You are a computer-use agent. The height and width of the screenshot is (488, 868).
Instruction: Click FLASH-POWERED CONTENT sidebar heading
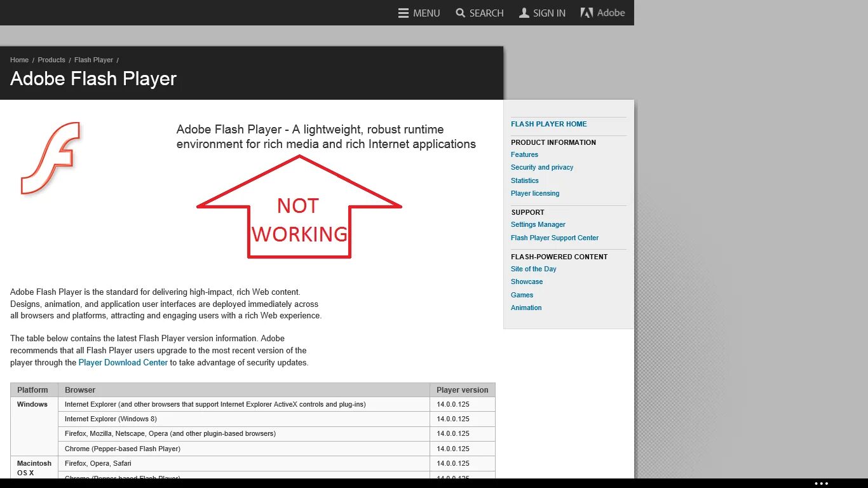point(559,257)
